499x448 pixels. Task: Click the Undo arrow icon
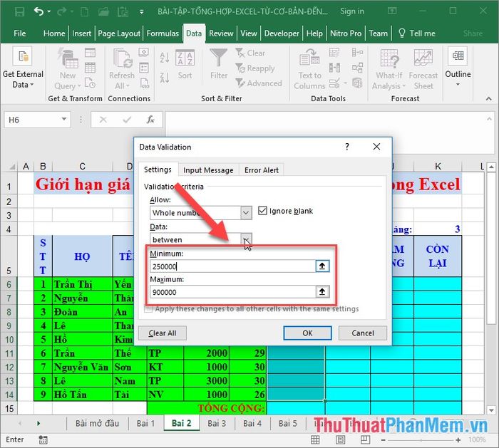point(38,12)
